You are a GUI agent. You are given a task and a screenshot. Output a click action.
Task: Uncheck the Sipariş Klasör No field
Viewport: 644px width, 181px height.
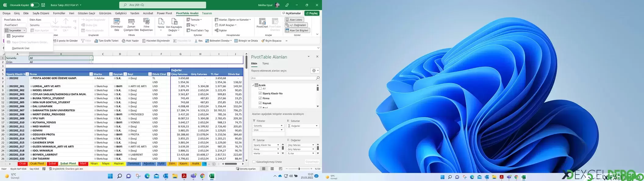tap(260, 94)
